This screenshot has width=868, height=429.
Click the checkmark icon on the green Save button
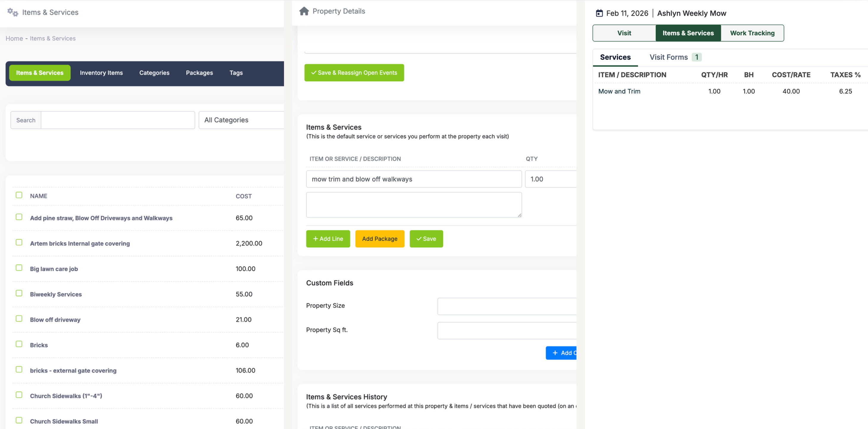(419, 239)
